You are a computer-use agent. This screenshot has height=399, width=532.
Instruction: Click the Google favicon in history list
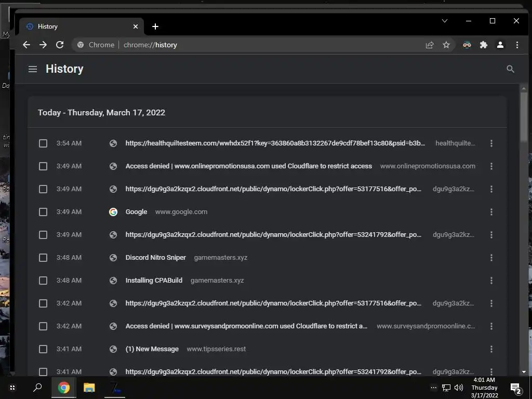coord(113,212)
